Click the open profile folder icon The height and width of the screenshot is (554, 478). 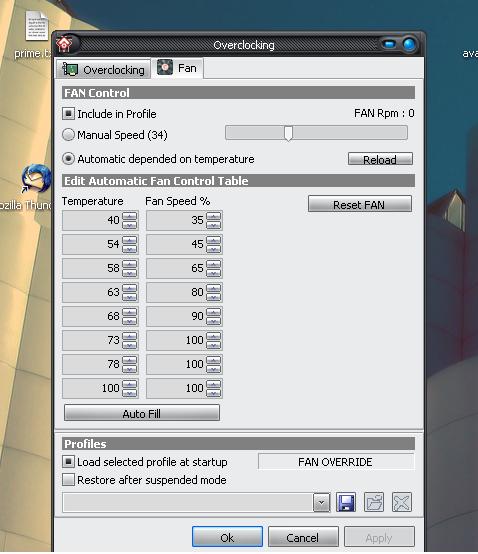point(374,502)
